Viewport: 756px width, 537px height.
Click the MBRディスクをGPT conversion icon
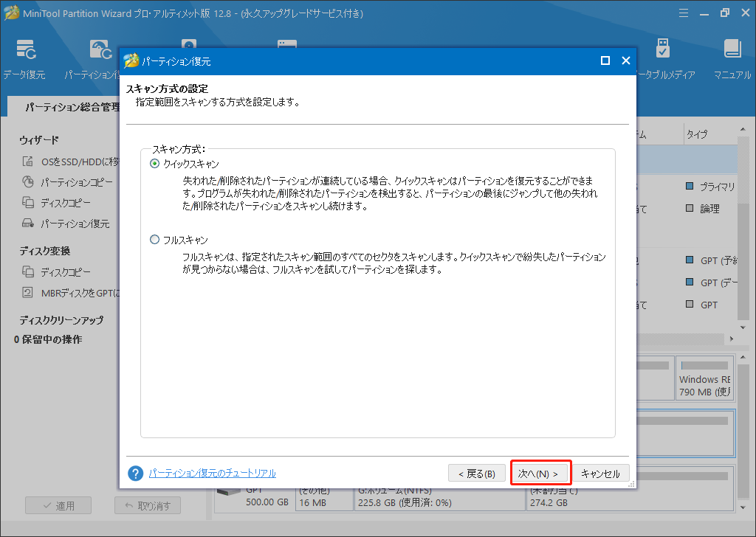click(x=27, y=292)
